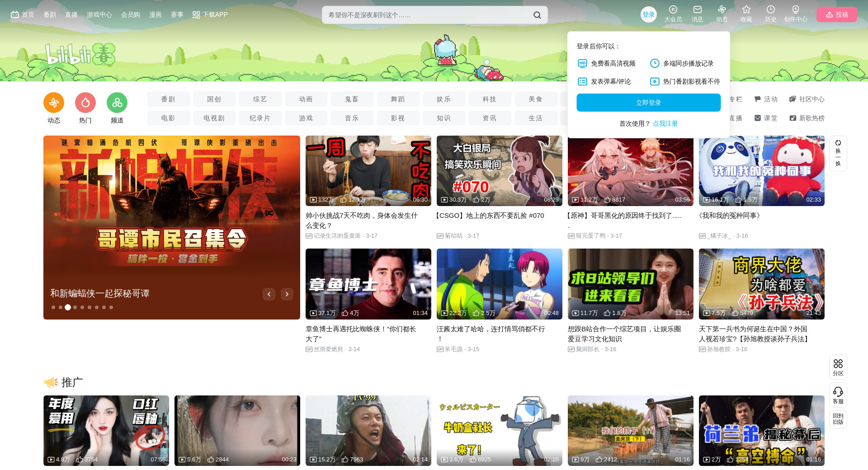The height and width of the screenshot is (470, 868).
Task: Open uploader 记录生活的蛋黄派
Action: [x=337, y=236]
